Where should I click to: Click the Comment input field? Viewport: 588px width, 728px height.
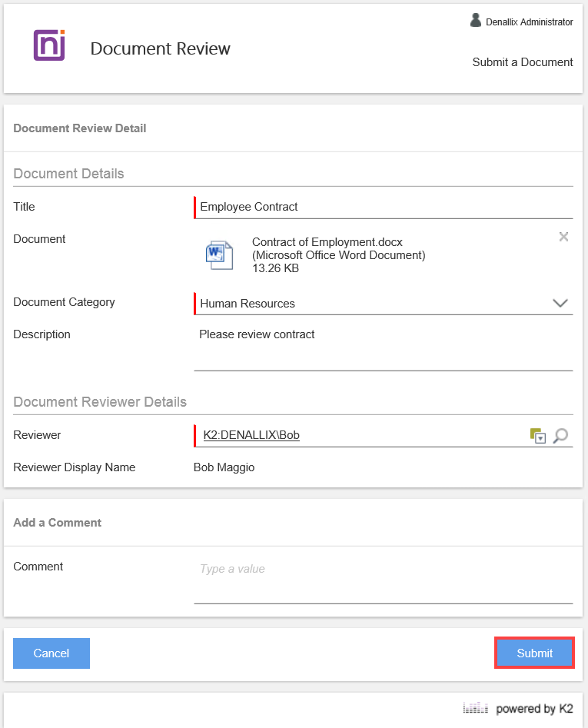[383, 582]
